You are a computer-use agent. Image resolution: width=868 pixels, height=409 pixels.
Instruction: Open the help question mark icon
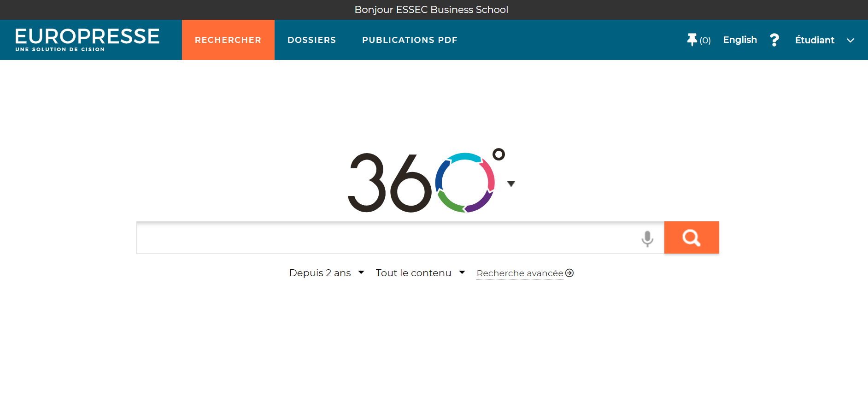click(x=774, y=40)
